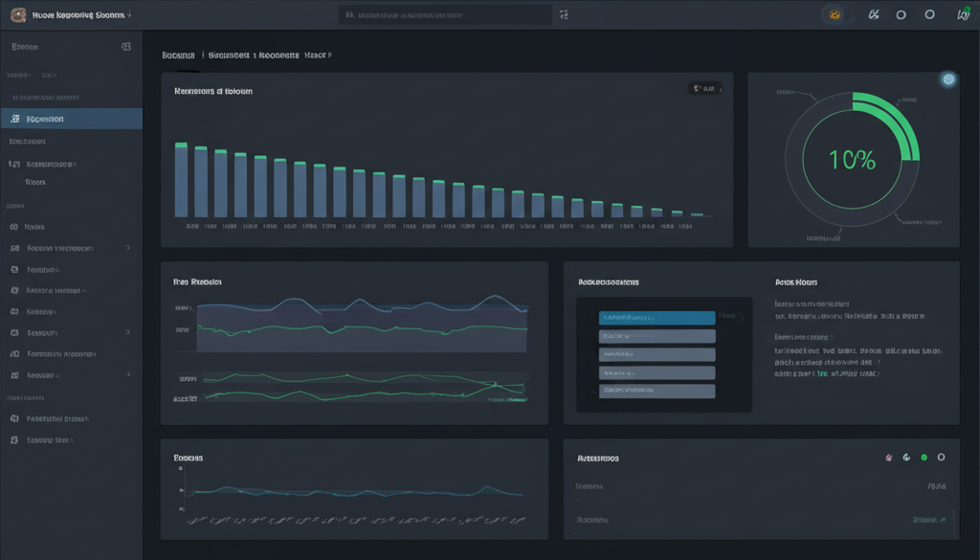Expand the last breadcrumb item's dropdown arrow

click(330, 56)
